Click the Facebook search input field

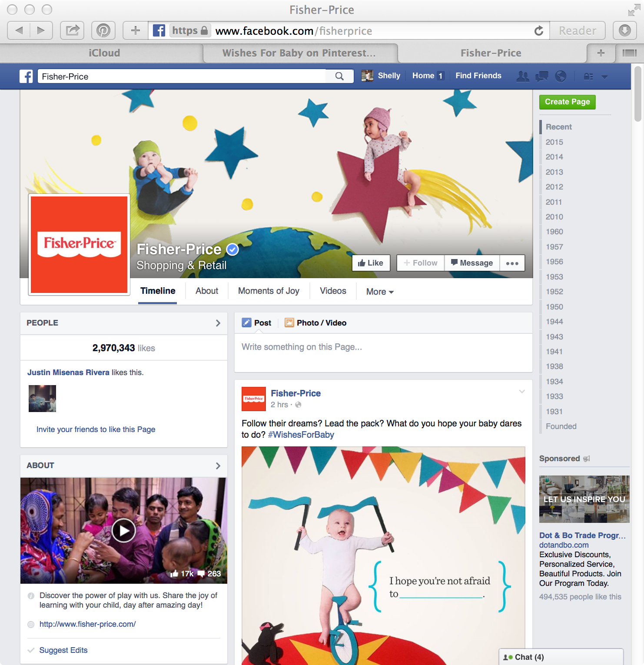click(182, 76)
